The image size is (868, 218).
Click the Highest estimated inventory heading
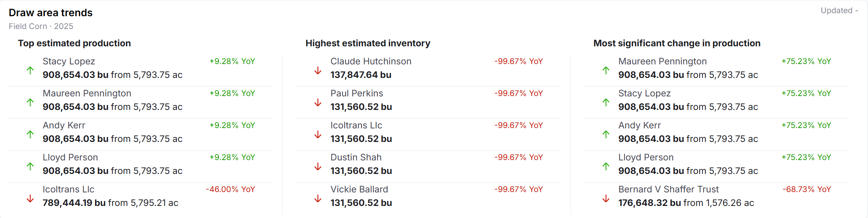[x=368, y=43]
